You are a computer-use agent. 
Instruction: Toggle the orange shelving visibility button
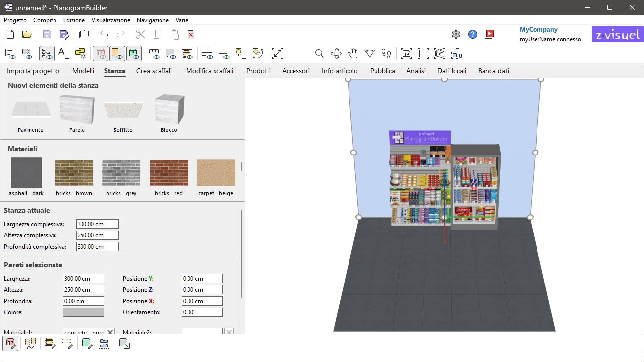pyautogui.click(x=117, y=53)
